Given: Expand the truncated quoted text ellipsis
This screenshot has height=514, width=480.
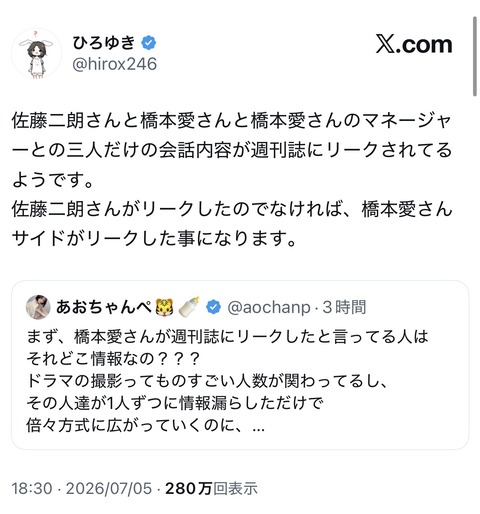Looking at the screenshot, I should (x=259, y=427).
